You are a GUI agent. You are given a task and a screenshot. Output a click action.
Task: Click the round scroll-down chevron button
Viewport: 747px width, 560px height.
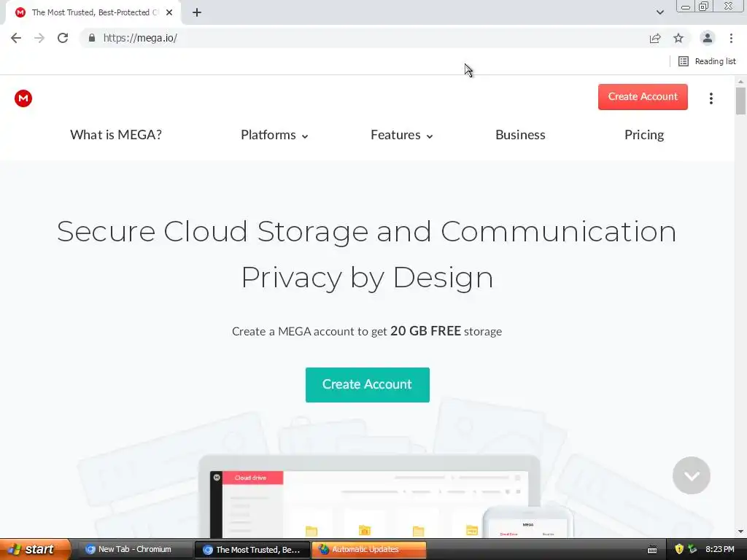pos(692,475)
